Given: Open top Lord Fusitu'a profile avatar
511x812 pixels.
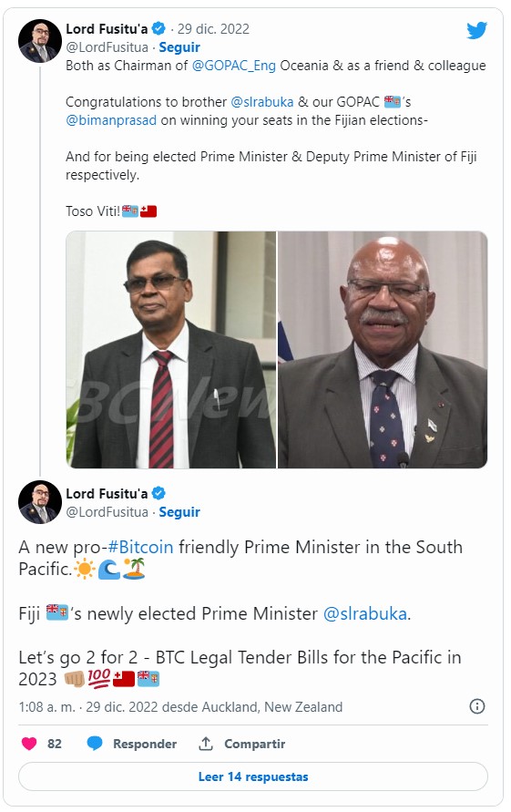Looking at the screenshot, I should (x=40, y=41).
